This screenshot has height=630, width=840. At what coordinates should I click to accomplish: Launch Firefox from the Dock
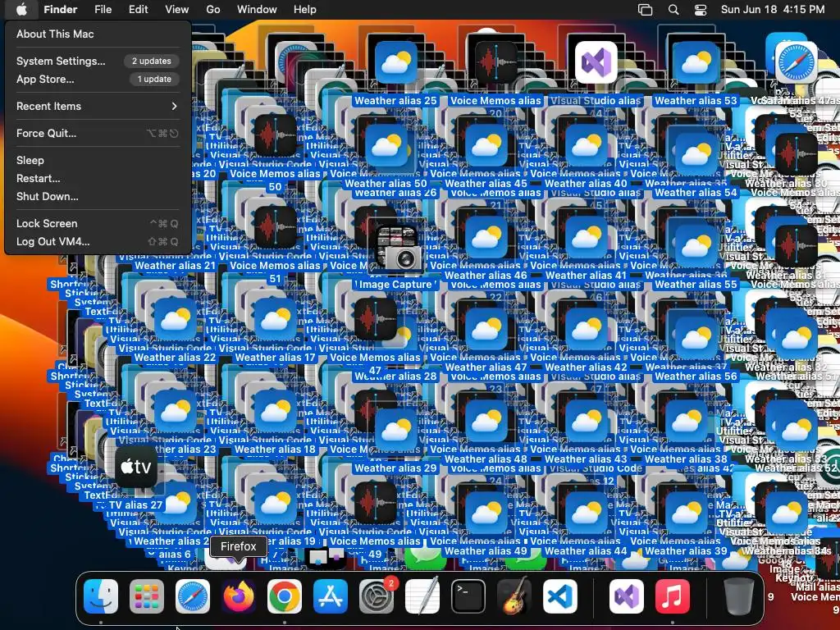(239, 596)
